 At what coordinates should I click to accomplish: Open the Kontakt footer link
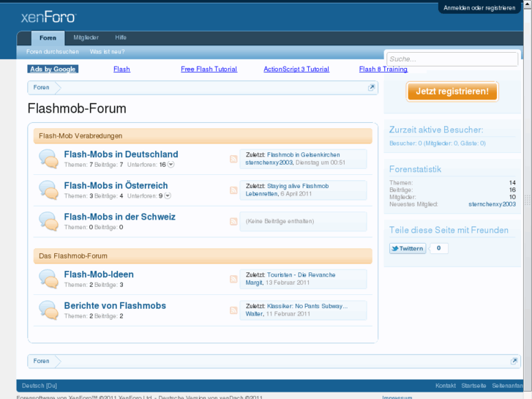[x=446, y=386]
